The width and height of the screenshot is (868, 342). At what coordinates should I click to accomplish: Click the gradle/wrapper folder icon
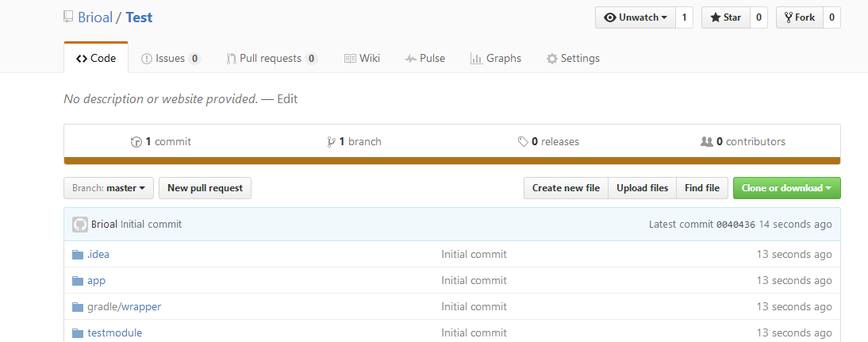(x=78, y=306)
